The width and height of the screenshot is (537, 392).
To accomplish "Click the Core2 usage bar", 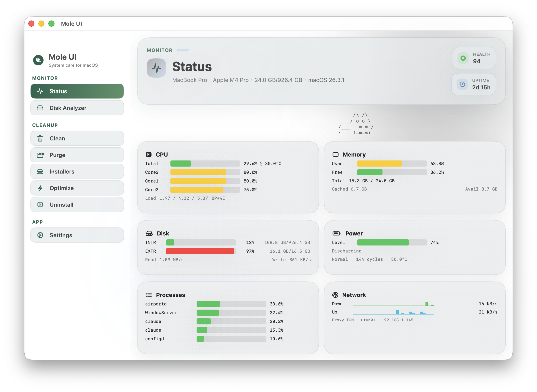I will tap(205, 172).
